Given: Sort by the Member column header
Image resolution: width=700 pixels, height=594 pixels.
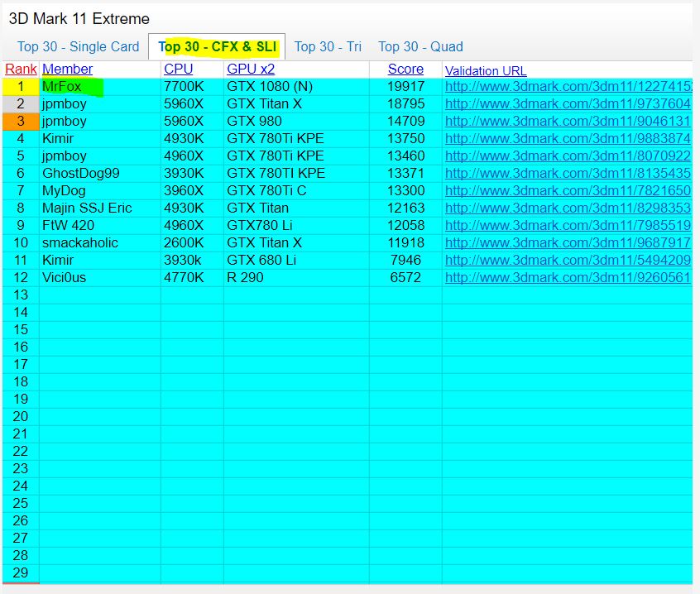Looking at the screenshot, I should click(67, 69).
